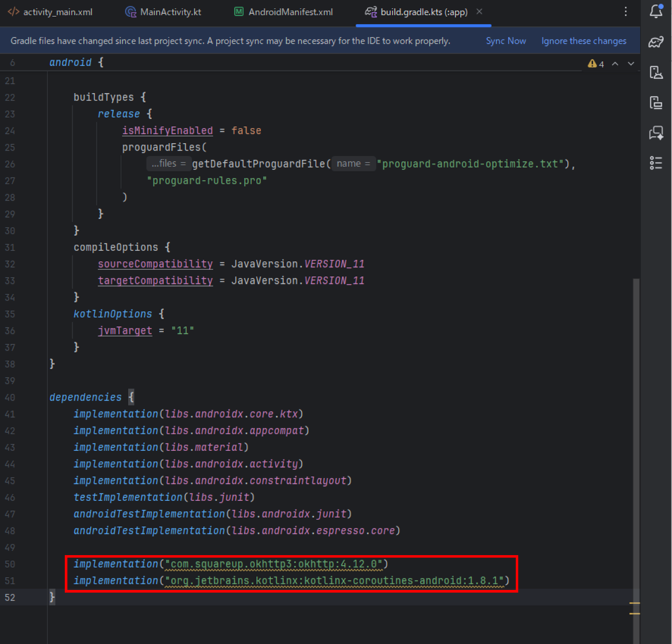Screen dimensions: 672x644
Task: Close the build.gradle.kts (:app) tab
Action: 479,12
